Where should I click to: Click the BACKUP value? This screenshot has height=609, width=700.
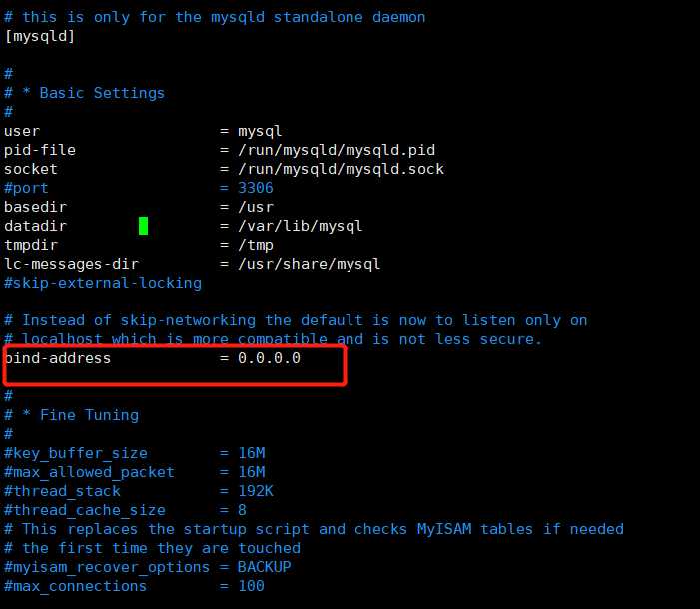click(x=264, y=567)
